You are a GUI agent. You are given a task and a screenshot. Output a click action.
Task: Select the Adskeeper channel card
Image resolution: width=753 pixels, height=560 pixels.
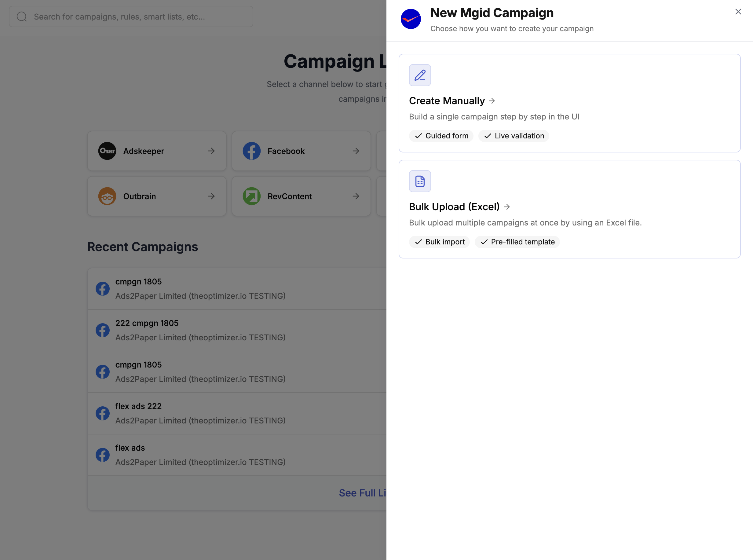[x=157, y=151]
